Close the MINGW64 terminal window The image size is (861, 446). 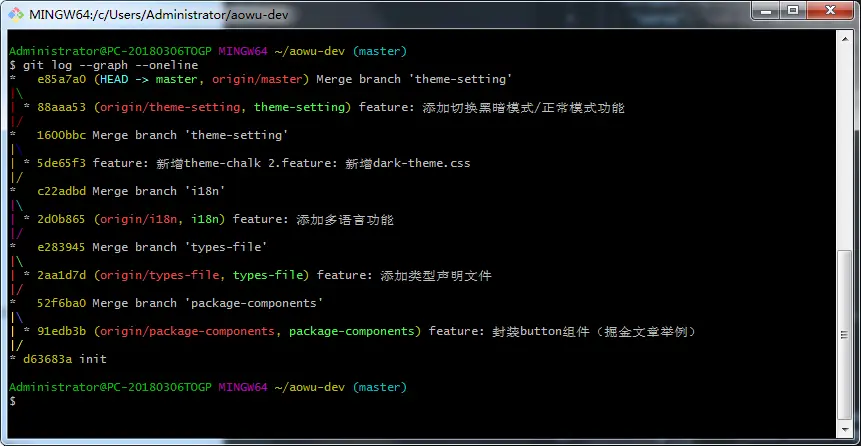coord(828,10)
